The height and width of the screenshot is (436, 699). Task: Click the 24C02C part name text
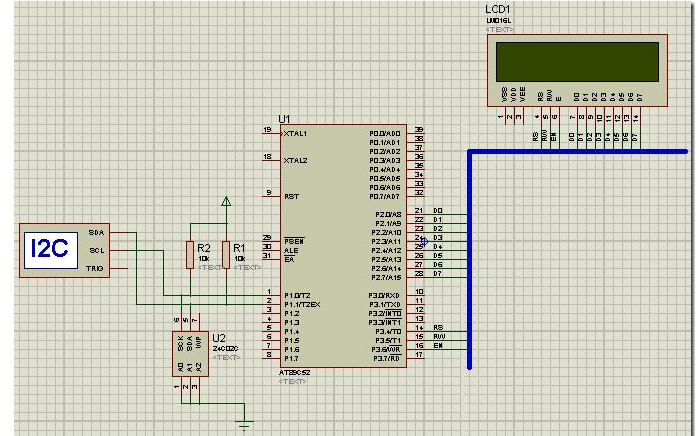click(x=225, y=349)
